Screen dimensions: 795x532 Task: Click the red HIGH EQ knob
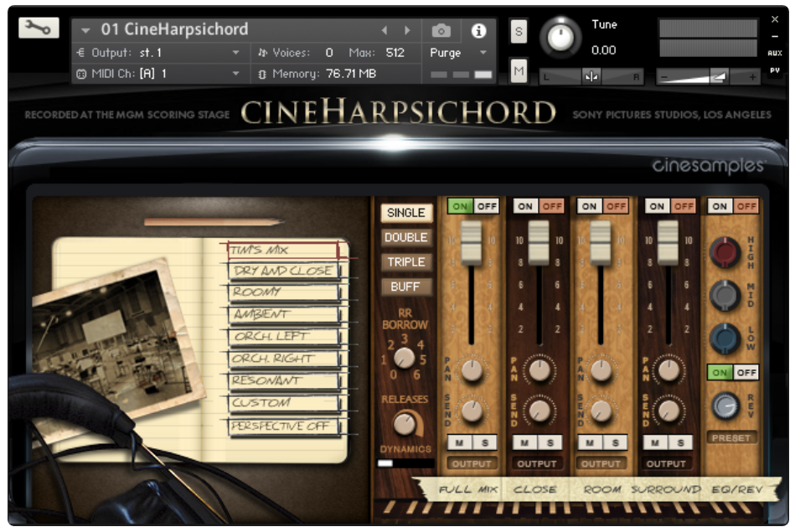725,252
